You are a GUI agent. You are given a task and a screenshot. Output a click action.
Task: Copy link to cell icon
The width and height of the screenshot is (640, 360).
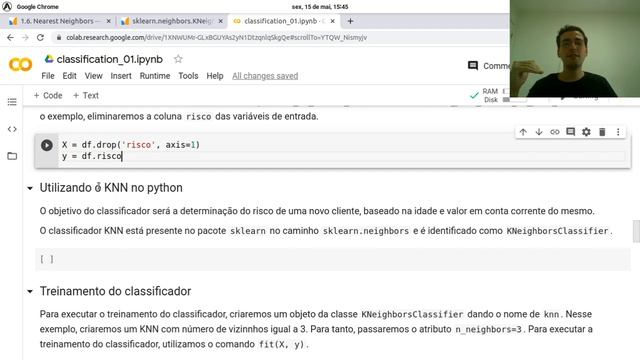pyautogui.click(x=554, y=132)
